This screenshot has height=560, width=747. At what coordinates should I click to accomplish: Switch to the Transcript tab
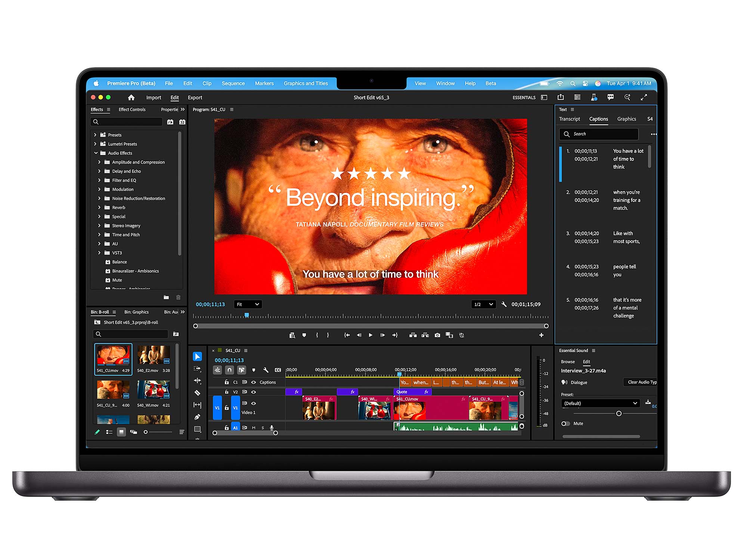(x=569, y=119)
